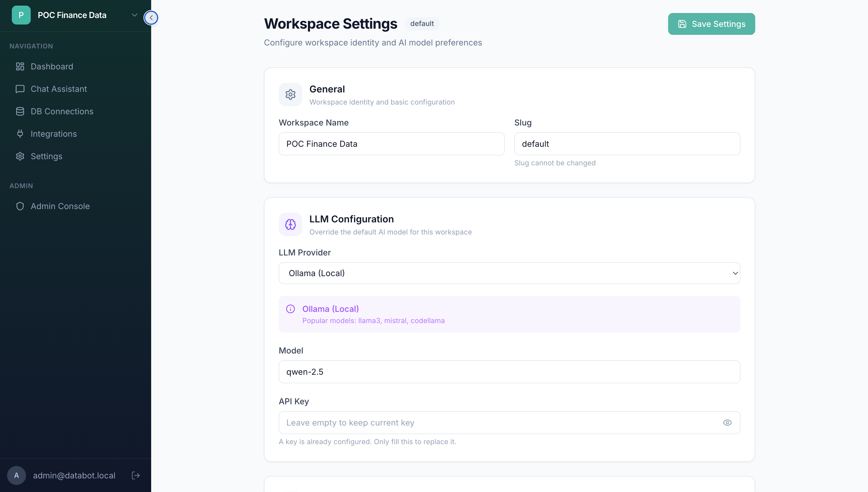Click the POC Finance Data workspace title
Image resolution: width=868 pixels, height=492 pixels.
72,15
